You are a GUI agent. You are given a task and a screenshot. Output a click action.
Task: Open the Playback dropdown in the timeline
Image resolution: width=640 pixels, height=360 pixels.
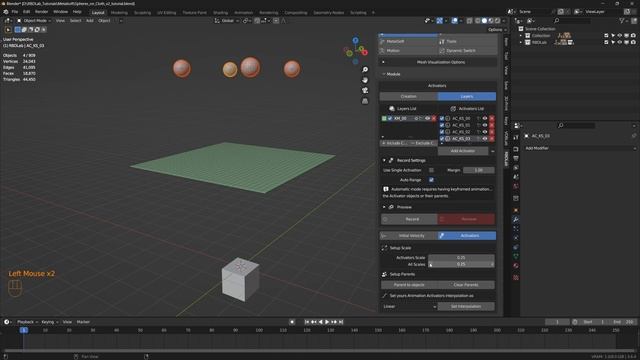[x=27, y=322]
